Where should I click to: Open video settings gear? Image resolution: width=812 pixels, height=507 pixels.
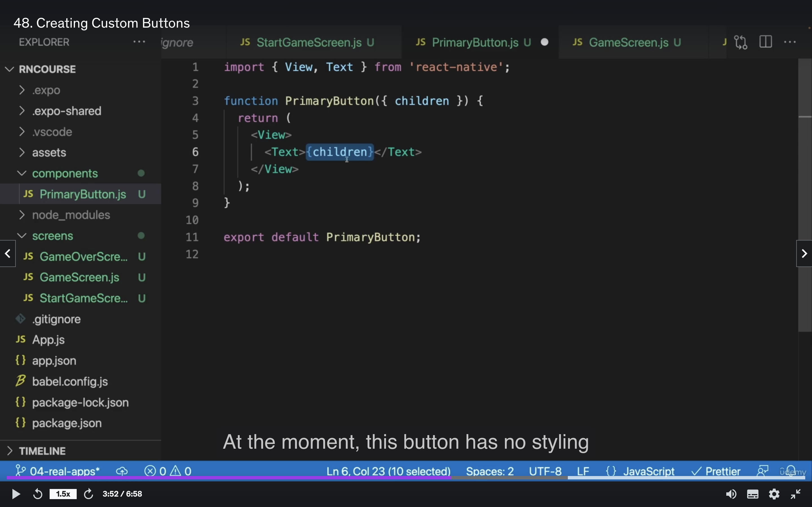[774, 494]
